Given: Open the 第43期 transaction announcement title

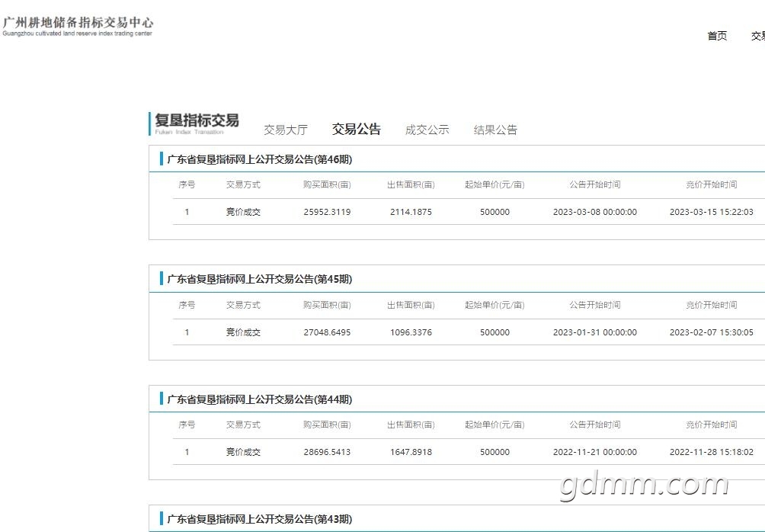Looking at the screenshot, I should [260, 519].
